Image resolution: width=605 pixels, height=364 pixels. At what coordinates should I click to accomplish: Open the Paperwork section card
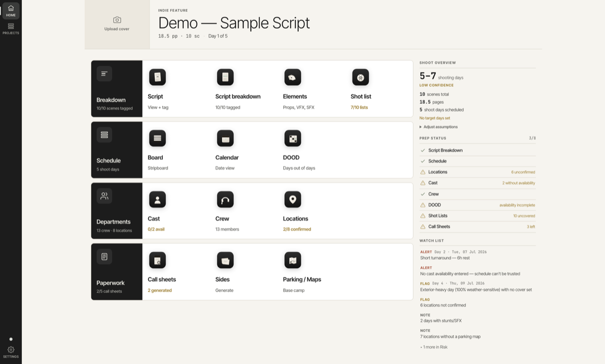tap(117, 272)
